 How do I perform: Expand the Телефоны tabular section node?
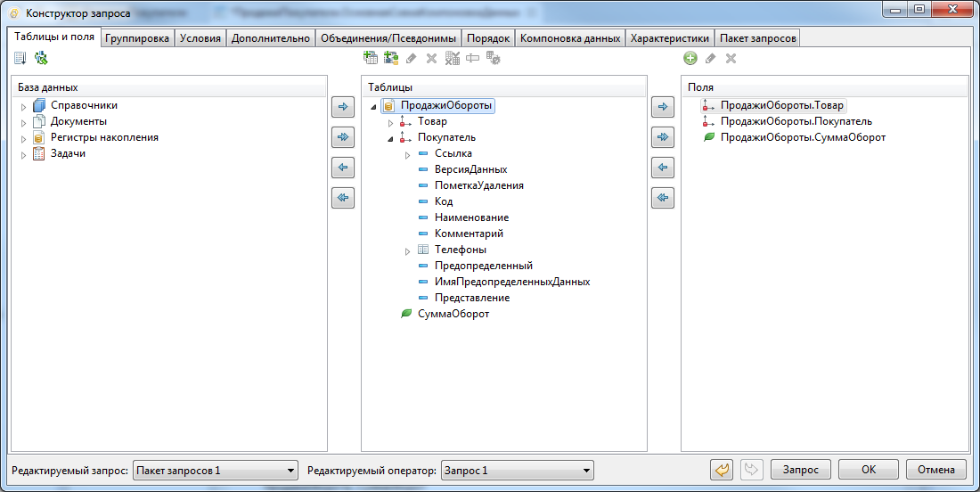point(407,251)
